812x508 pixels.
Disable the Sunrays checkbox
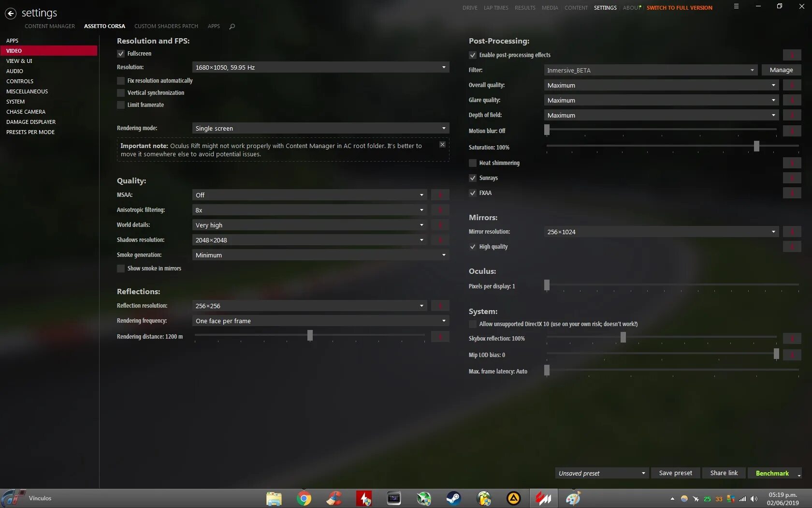click(473, 178)
